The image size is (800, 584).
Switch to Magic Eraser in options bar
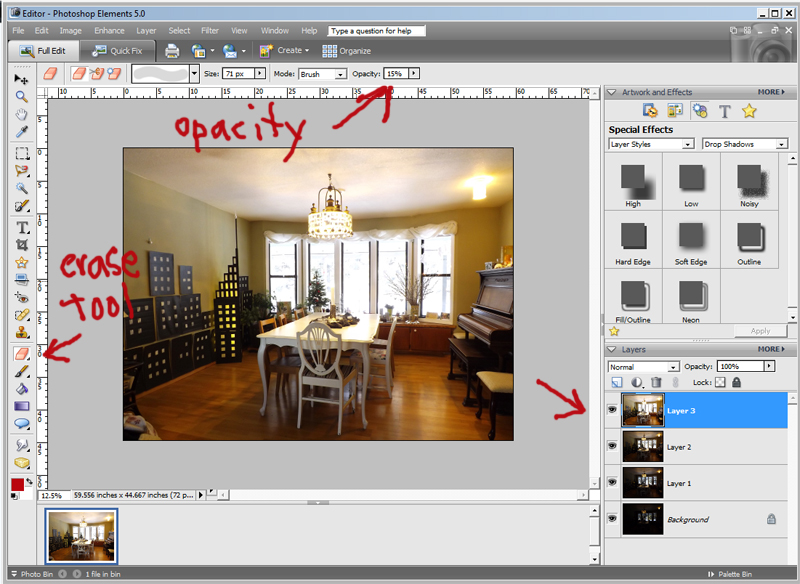tap(114, 74)
